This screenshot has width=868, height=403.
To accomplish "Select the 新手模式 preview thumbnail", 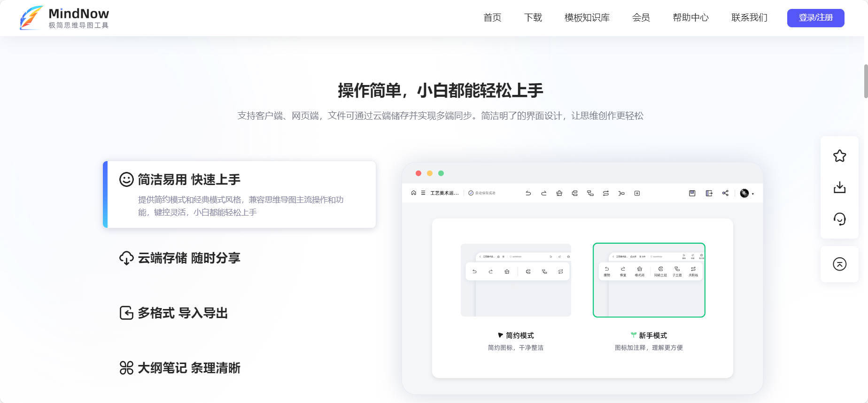I will point(649,280).
